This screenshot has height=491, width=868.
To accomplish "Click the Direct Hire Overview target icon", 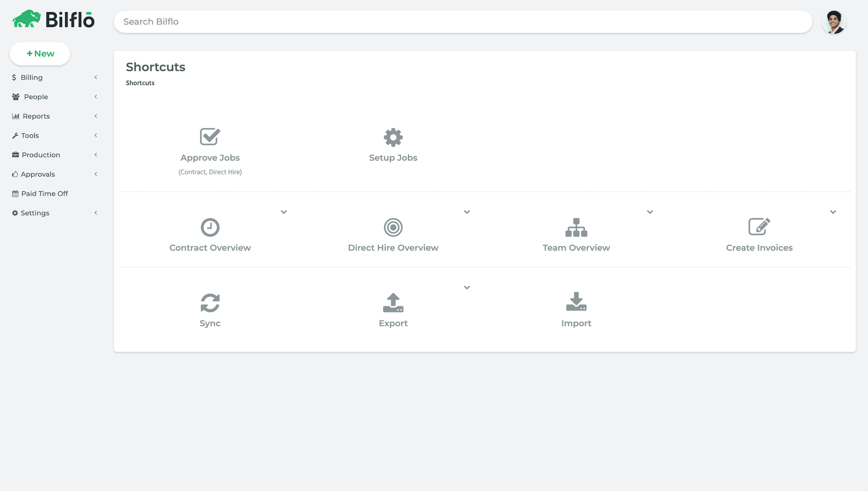I will 393,227.
